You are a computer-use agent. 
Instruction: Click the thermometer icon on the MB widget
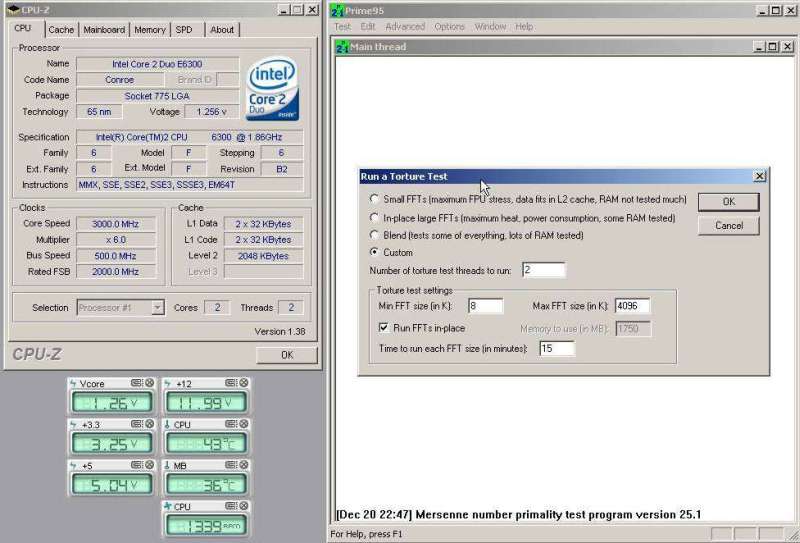click(x=167, y=465)
